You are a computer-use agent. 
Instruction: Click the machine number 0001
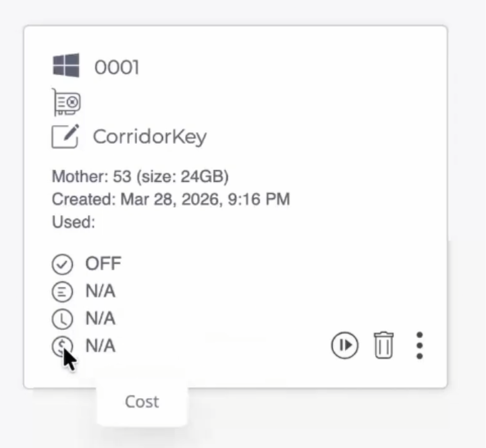117,67
